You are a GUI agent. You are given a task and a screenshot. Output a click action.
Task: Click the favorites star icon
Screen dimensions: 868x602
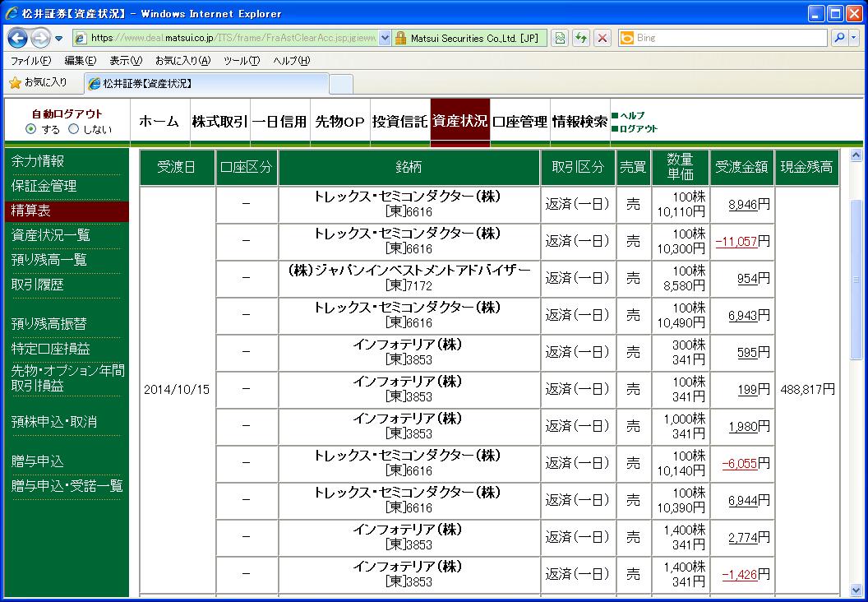15,83
